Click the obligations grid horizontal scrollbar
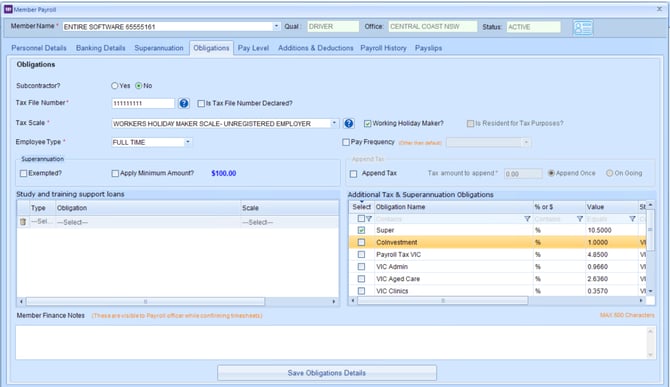Screen dimensions: 670x387 [x=443, y=301]
